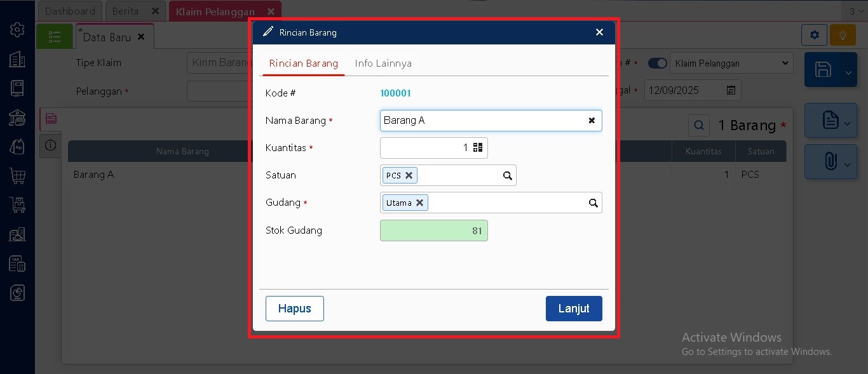Expand the save button dropdown arrow
Screen dimensions: 868x374
(x=848, y=73)
